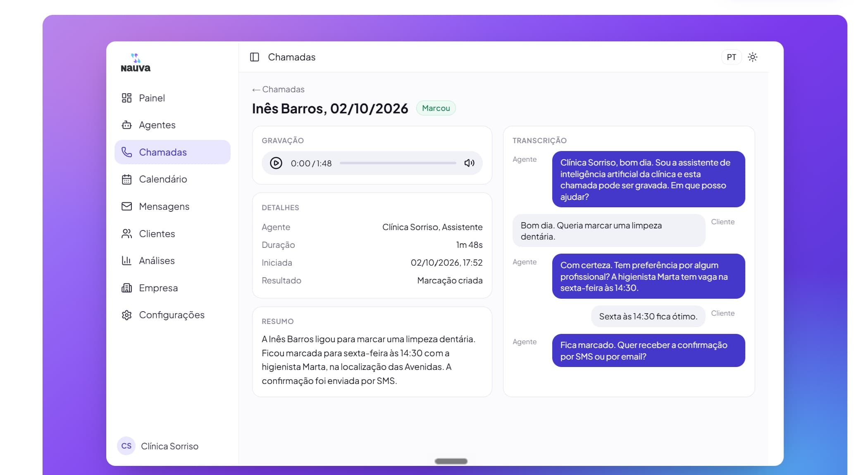Select Análises menu label
Viewport: 868px width, 475px height.
click(x=157, y=261)
